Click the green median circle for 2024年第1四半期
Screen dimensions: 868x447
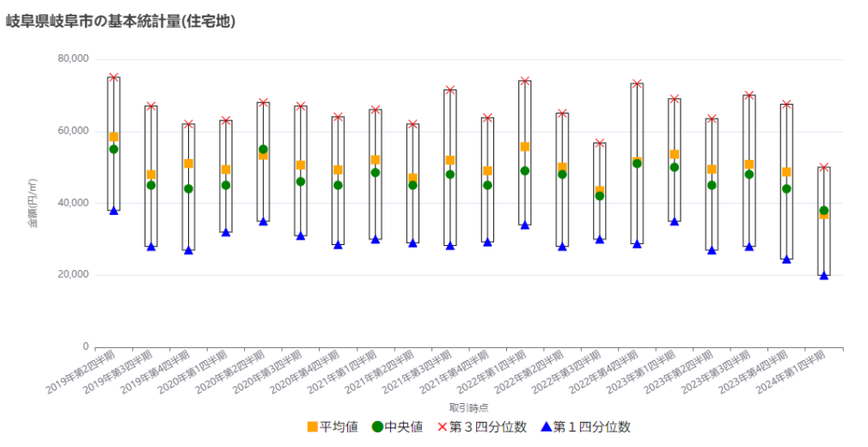tap(823, 211)
